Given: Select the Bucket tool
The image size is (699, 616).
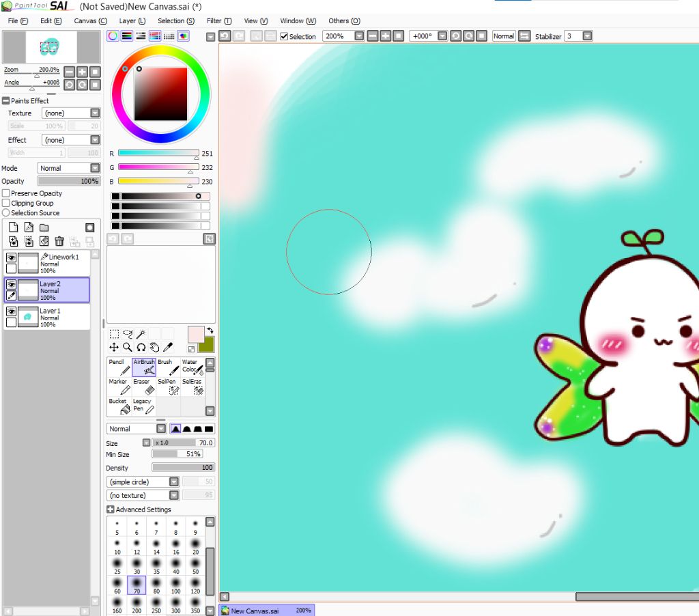Looking at the screenshot, I should tap(119, 406).
